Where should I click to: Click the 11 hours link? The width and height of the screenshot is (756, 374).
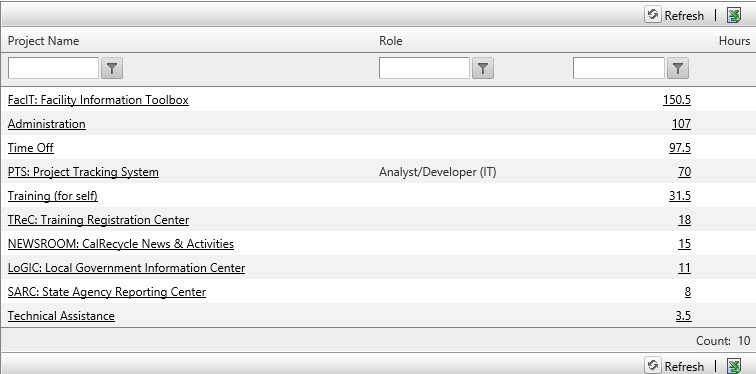(684, 268)
